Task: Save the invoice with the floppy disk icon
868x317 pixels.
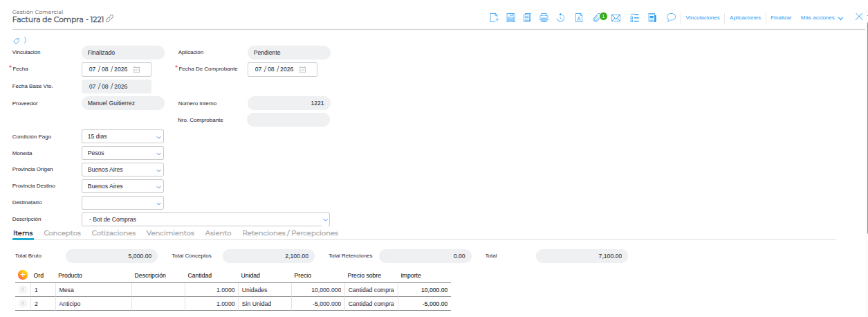Action: (510, 18)
